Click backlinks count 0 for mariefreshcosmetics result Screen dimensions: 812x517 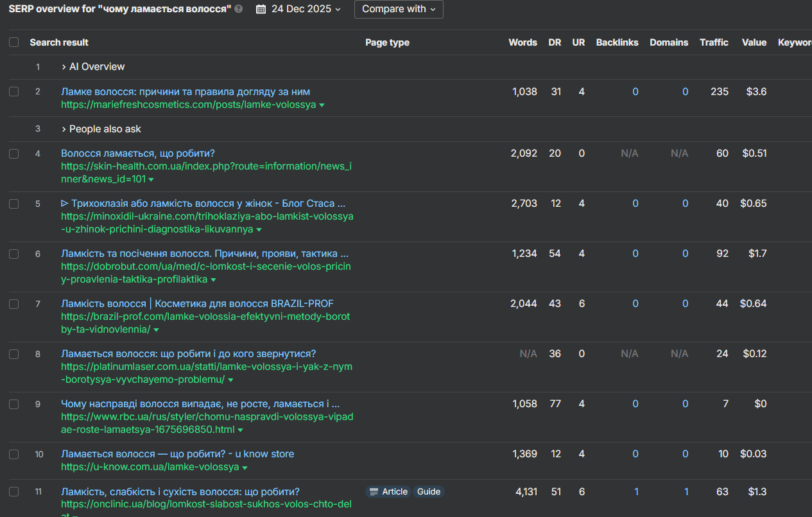click(635, 92)
